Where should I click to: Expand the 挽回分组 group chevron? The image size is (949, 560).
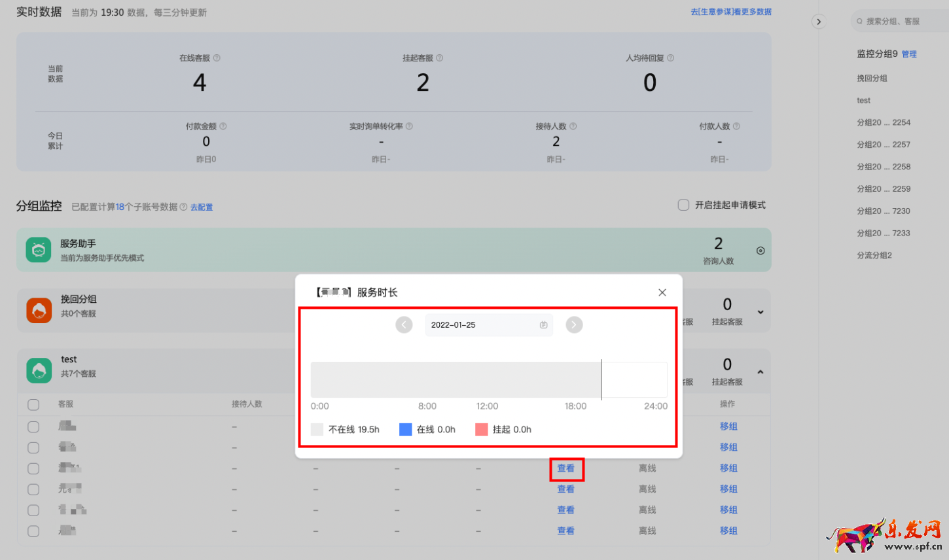760,312
